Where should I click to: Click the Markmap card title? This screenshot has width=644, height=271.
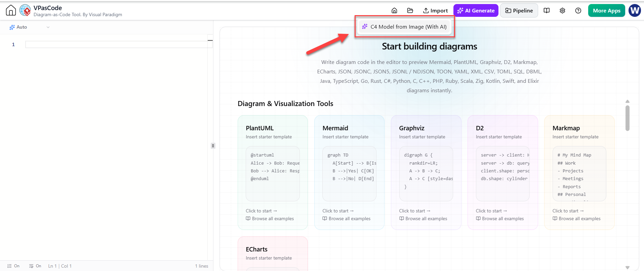point(566,128)
